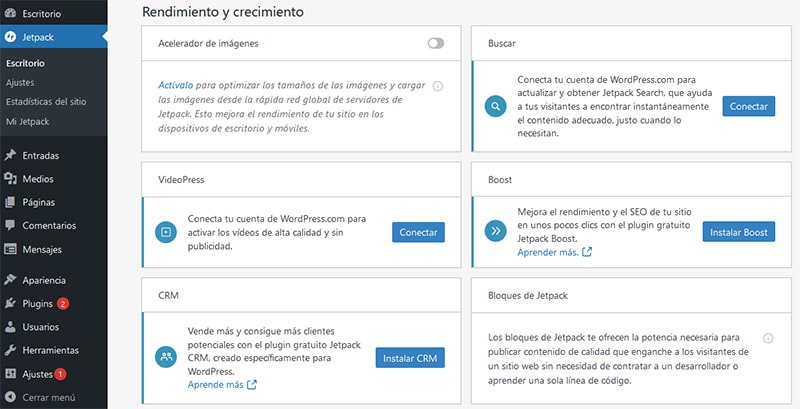Click the Instalar Boost button

click(x=738, y=232)
